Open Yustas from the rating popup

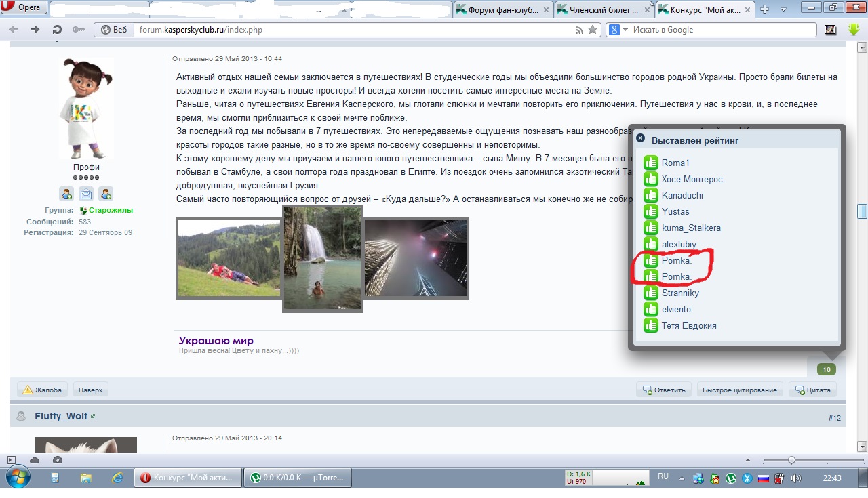pyautogui.click(x=675, y=211)
